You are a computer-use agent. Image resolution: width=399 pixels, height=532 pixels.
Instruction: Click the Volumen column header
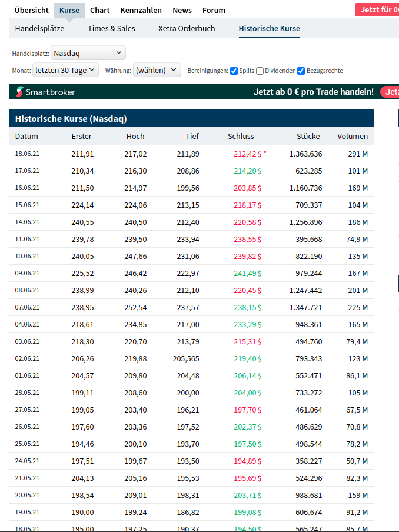point(353,136)
